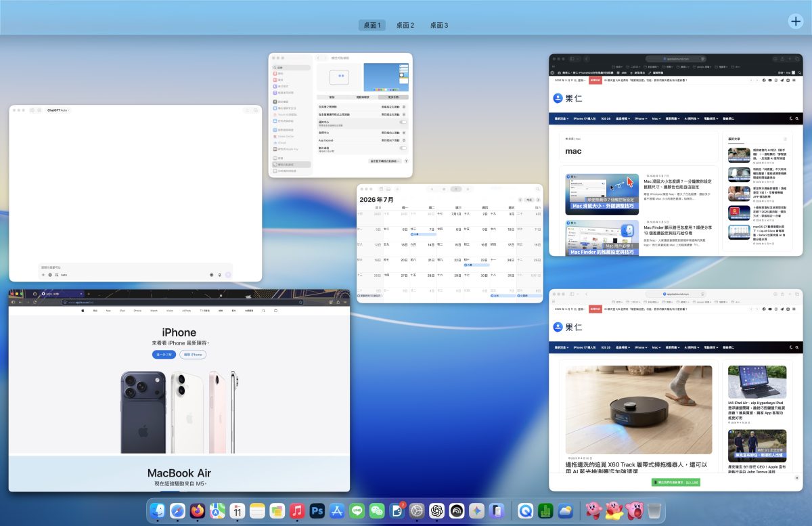Click search icon in mac category site window
Image resolution: width=812 pixels, height=526 pixels.
point(797,118)
